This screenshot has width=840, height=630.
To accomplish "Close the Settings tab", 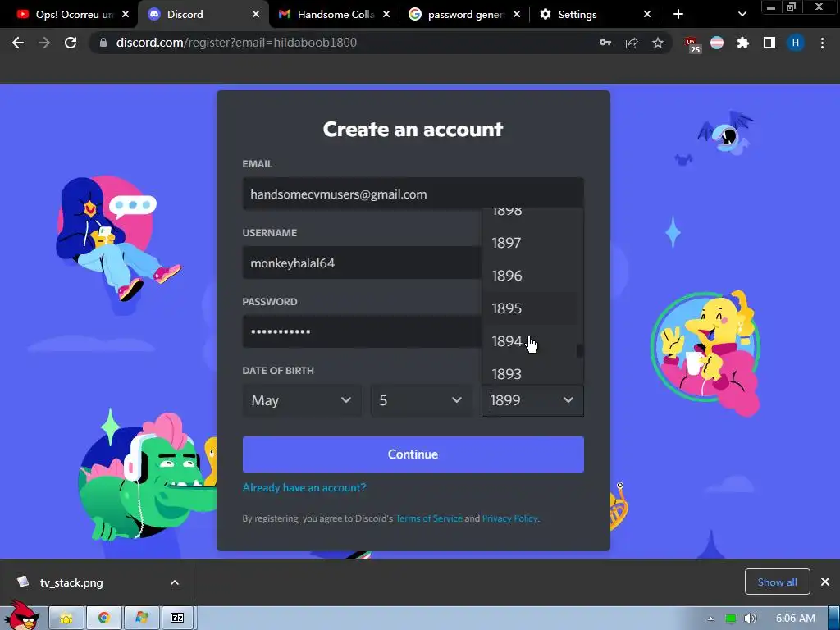I will [x=647, y=15].
